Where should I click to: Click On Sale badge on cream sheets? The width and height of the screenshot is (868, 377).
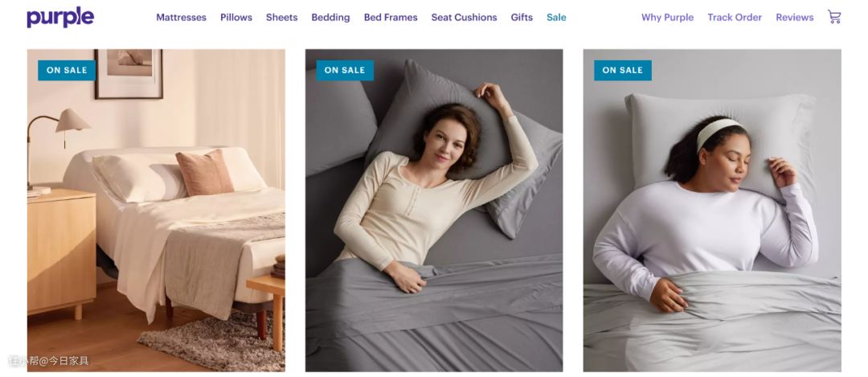(67, 70)
